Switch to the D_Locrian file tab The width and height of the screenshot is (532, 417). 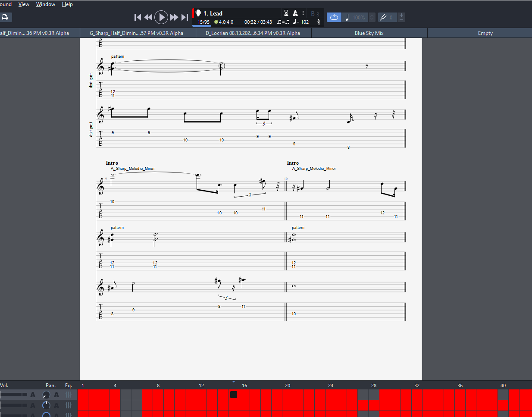coord(253,33)
